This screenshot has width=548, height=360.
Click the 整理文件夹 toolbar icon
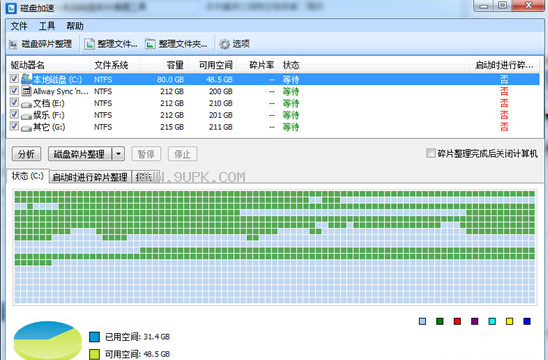click(150, 44)
